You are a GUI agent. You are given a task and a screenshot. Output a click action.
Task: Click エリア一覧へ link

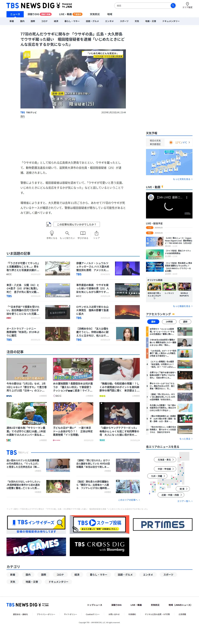pyautogui.click(x=185, y=501)
